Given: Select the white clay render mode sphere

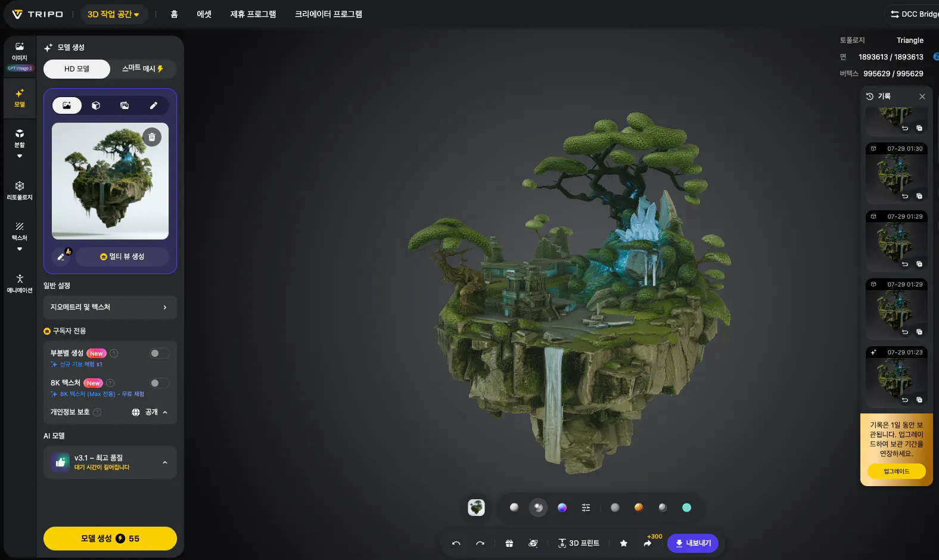Looking at the screenshot, I should point(514,508).
